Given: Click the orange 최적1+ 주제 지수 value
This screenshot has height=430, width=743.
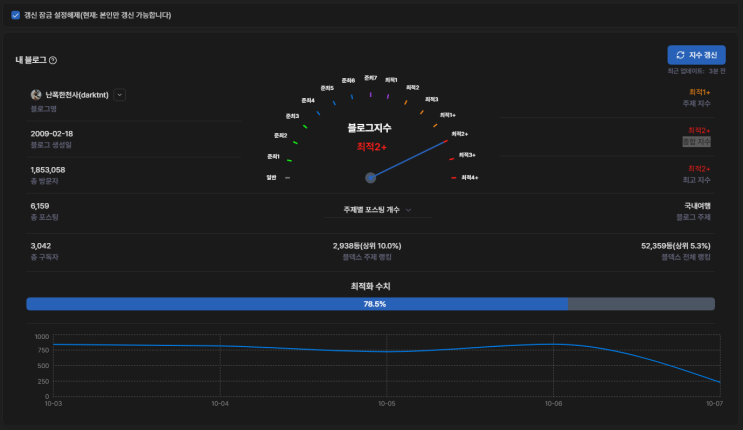Looking at the screenshot, I should [x=700, y=92].
